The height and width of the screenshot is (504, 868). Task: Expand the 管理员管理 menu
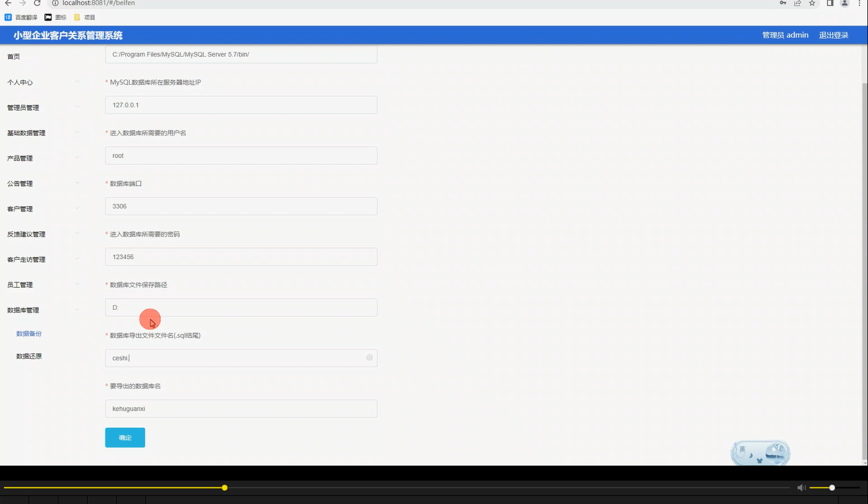[x=44, y=108]
